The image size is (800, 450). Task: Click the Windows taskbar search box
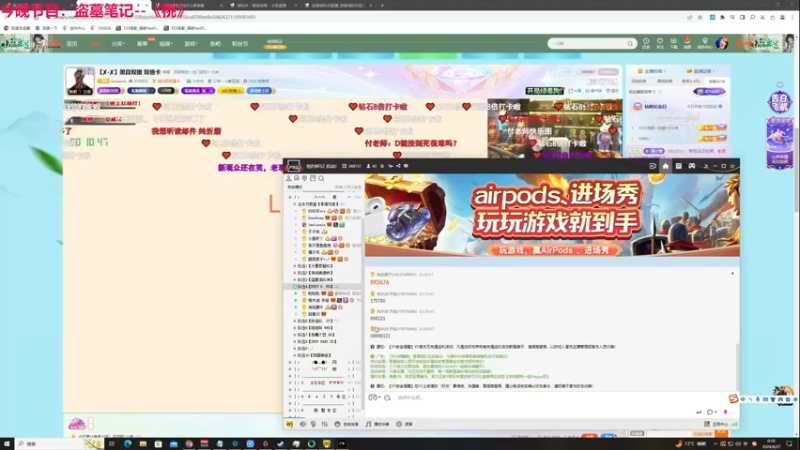[57, 444]
